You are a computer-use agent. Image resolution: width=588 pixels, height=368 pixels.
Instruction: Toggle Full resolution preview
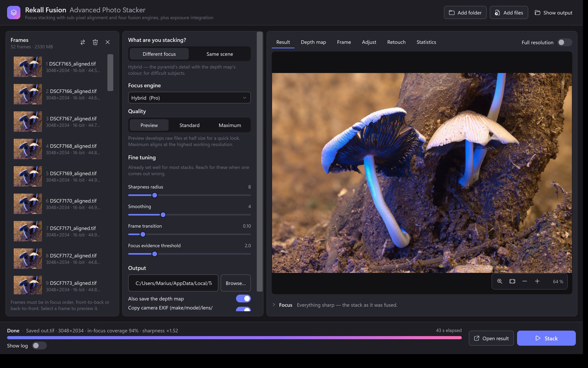pyautogui.click(x=564, y=42)
